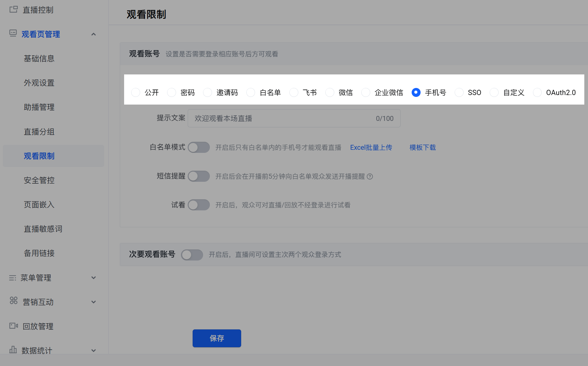
Task: Choose the 自定义 radio option
Action: pos(494,93)
